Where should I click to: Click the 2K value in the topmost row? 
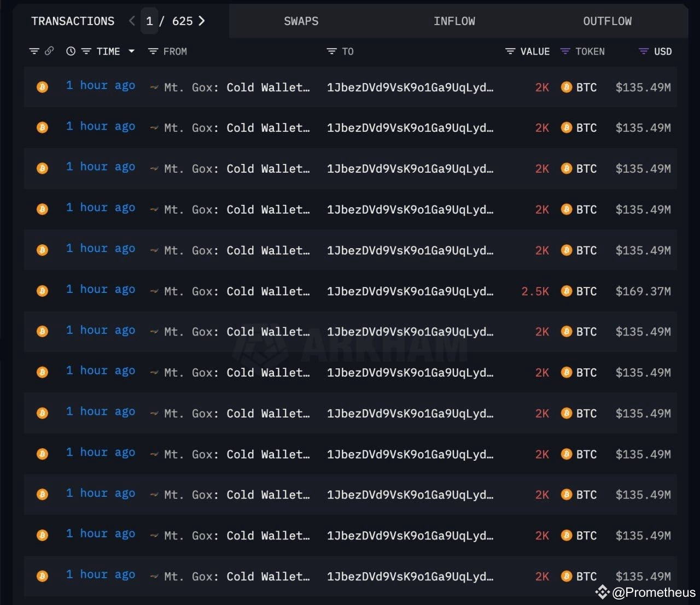[x=542, y=87]
